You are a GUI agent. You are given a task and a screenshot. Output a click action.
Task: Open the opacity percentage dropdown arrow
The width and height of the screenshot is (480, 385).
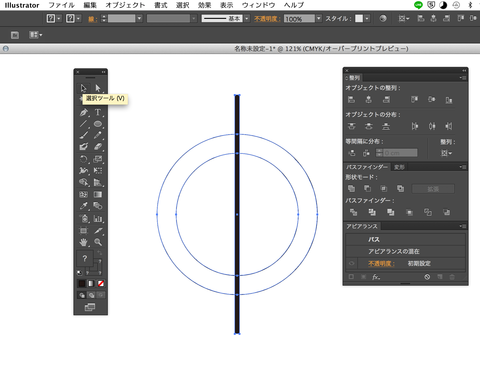click(319, 18)
